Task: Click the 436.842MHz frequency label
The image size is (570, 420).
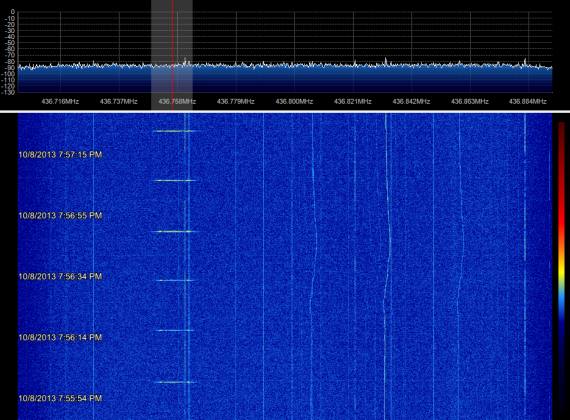Action: click(x=411, y=101)
